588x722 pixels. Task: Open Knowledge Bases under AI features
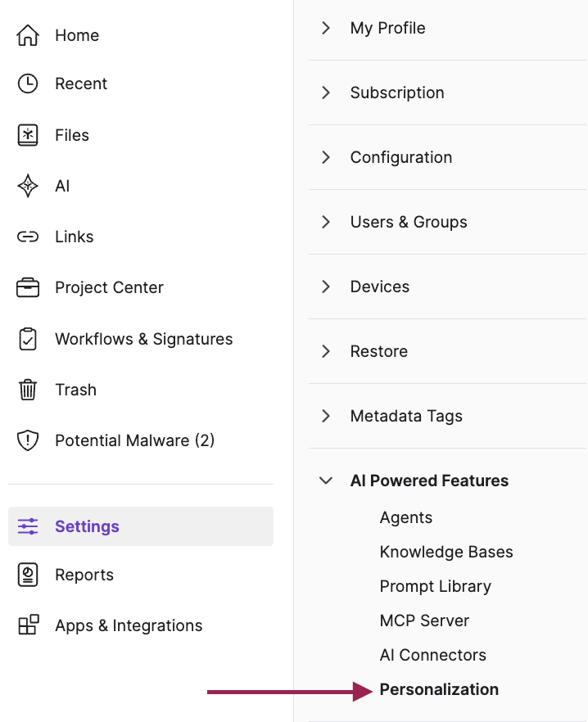pos(446,552)
